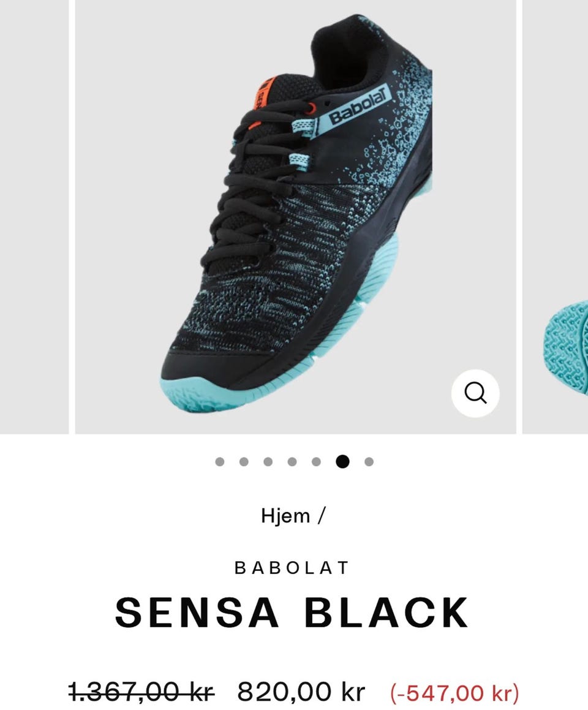588x710 pixels.
Task: Click the crossed-out price 1.367,00 kr
Action: point(141,692)
